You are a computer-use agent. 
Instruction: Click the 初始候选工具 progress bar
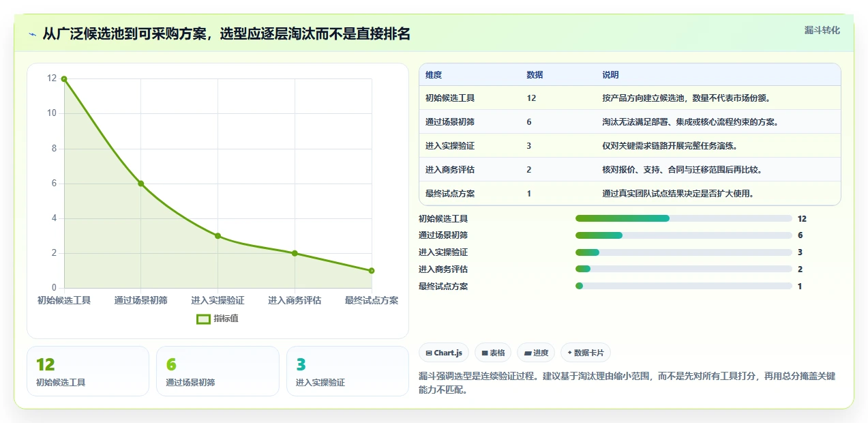coord(684,218)
